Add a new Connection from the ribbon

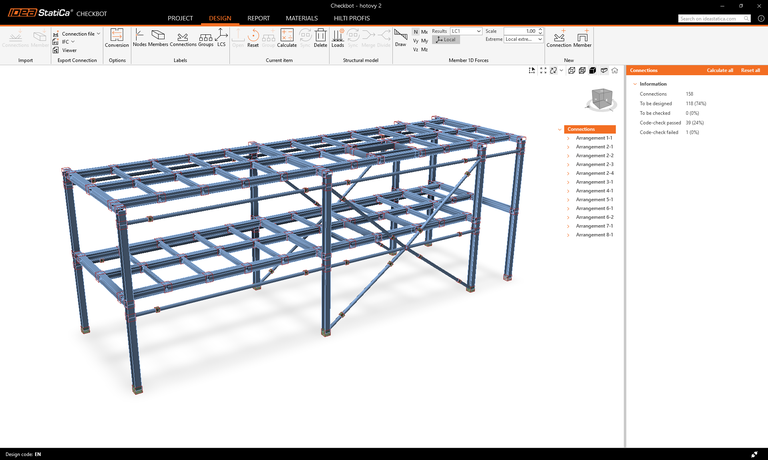click(x=559, y=38)
